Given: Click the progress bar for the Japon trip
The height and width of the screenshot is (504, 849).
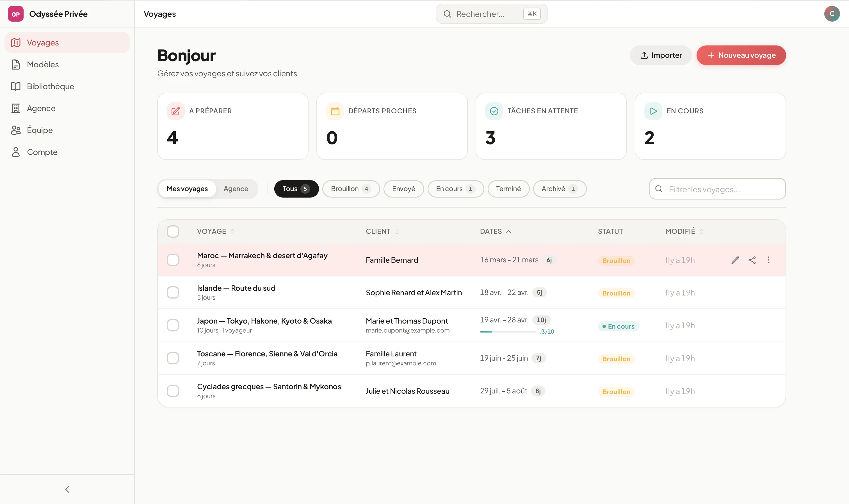Looking at the screenshot, I should coord(508,331).
